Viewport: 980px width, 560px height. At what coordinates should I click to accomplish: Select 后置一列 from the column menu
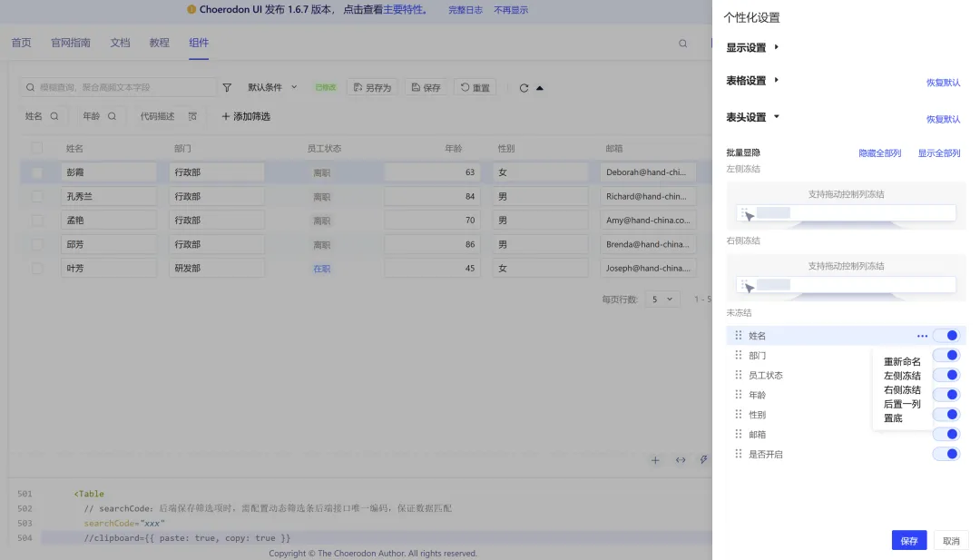point(902,404)
